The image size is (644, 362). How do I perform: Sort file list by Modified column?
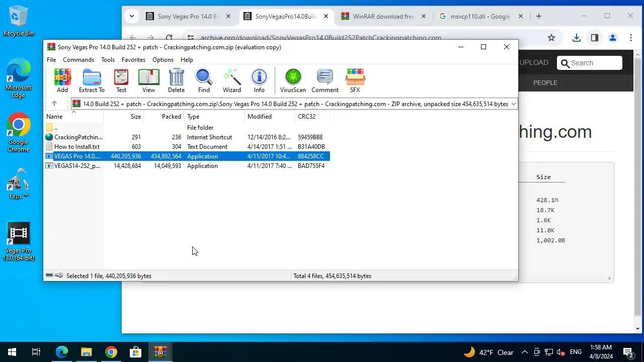click(270, 117)
